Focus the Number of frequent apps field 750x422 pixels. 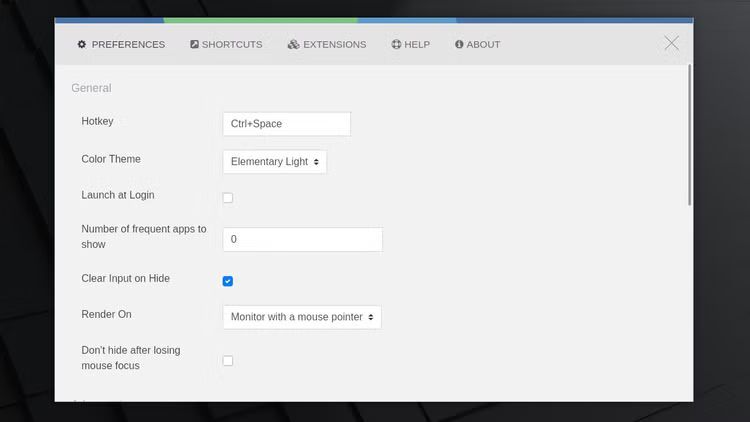point(302,240)
